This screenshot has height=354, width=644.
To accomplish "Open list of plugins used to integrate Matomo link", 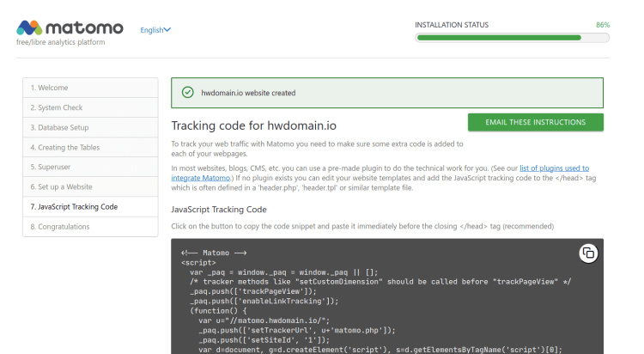I will click(x=556, y=168).
